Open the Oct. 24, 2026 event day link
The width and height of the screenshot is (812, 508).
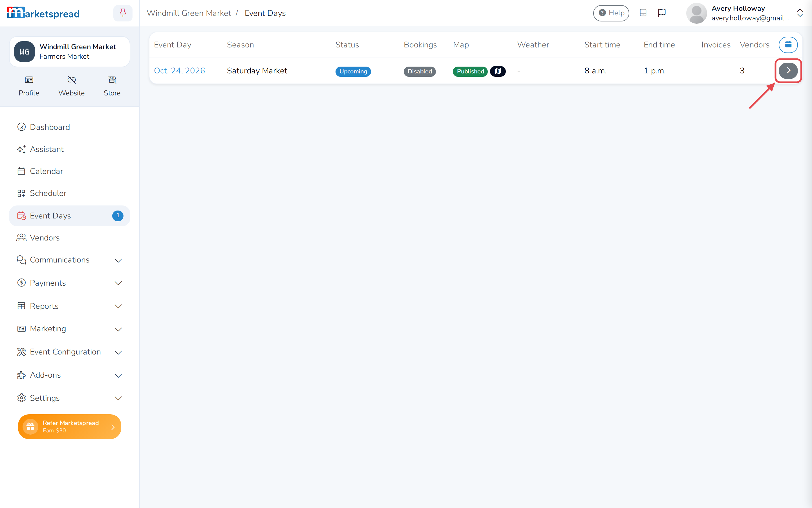(180, 71)
